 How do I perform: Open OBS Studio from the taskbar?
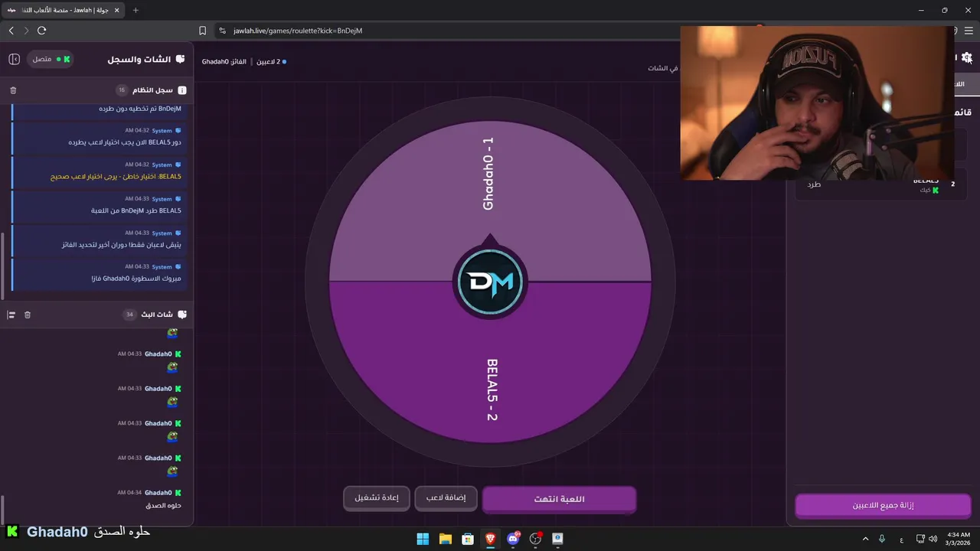(x=535, y=539)
